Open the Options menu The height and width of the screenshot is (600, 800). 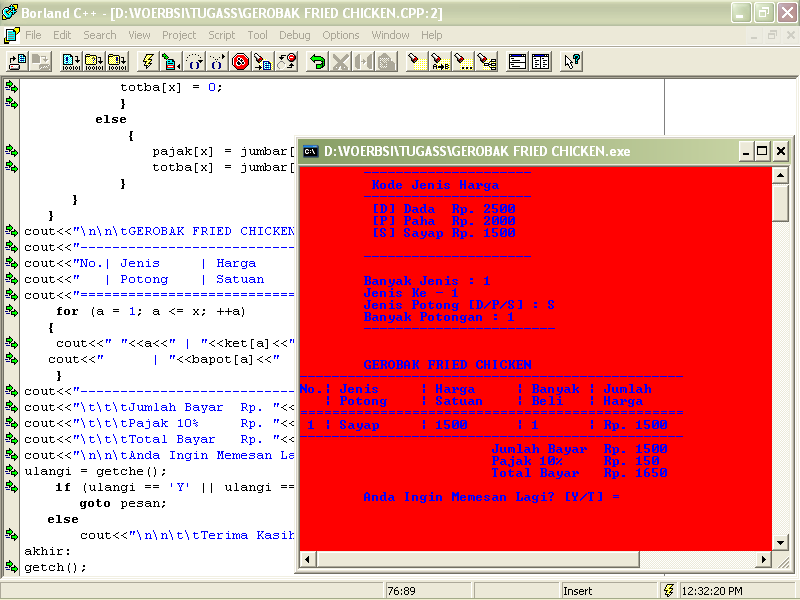coord(341,35)
